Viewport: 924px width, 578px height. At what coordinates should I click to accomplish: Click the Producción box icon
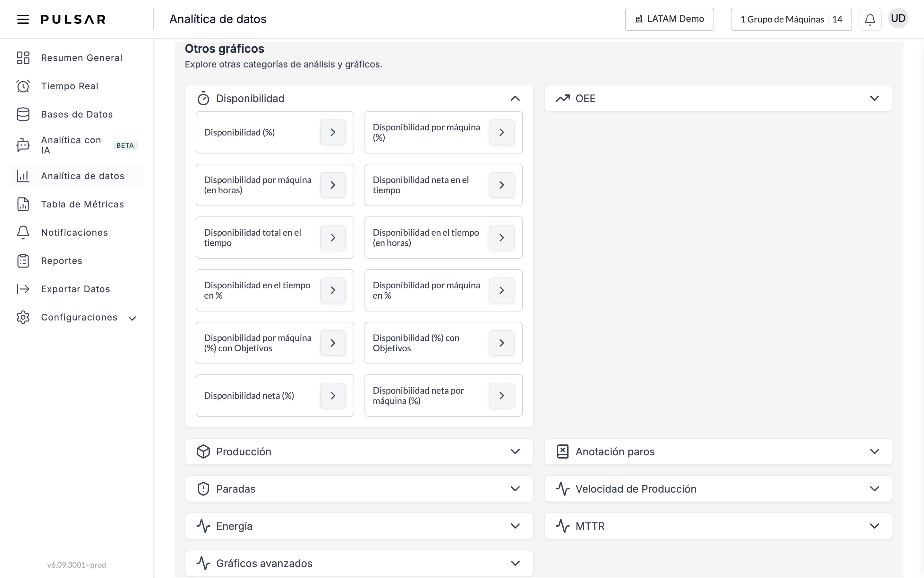click(x=203, y=451)
